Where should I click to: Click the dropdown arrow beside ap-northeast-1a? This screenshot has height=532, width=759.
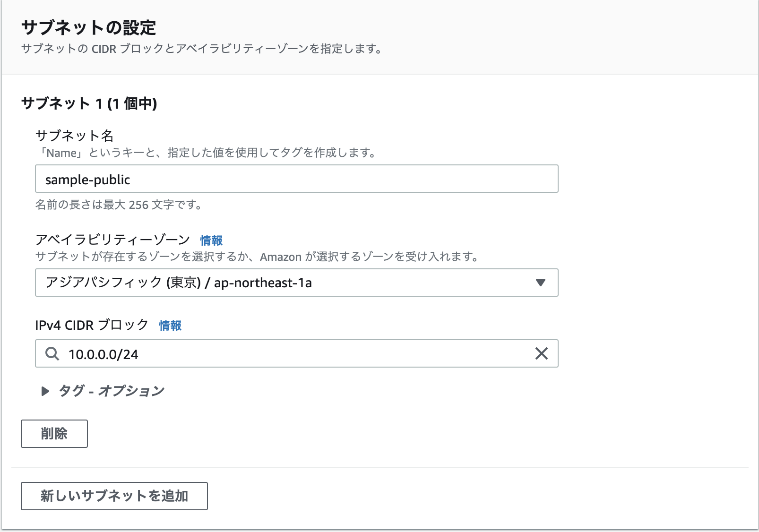click(540, 283)
